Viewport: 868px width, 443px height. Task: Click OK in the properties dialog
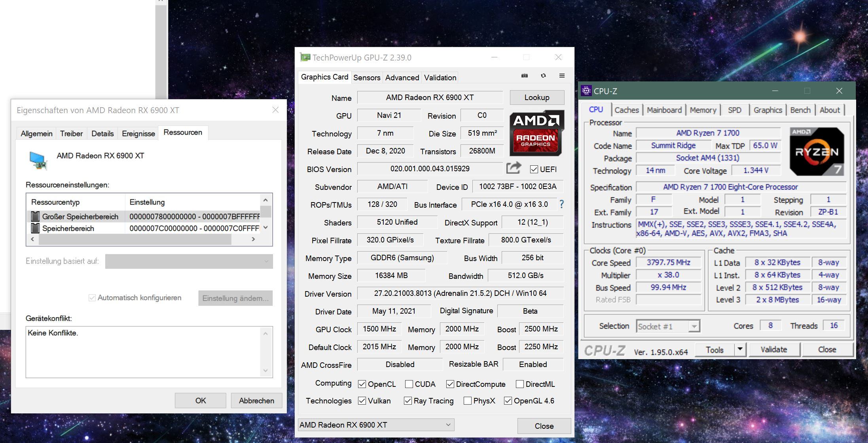click(201, 400)
